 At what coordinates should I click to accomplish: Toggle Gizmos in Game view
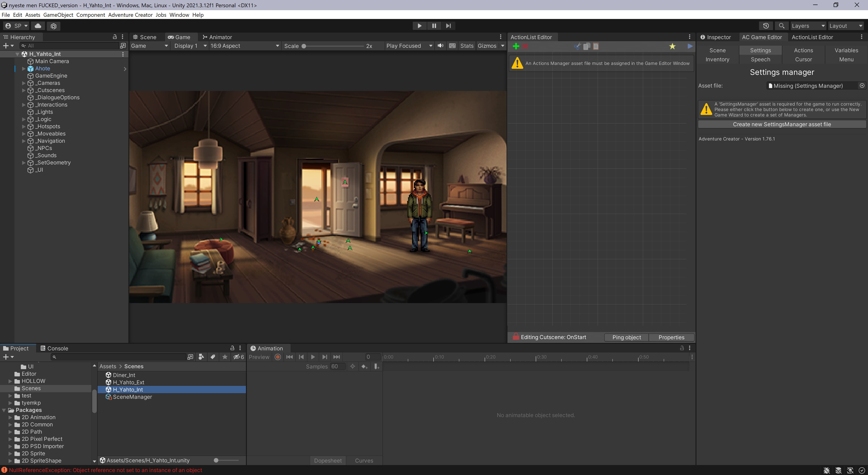487,46
